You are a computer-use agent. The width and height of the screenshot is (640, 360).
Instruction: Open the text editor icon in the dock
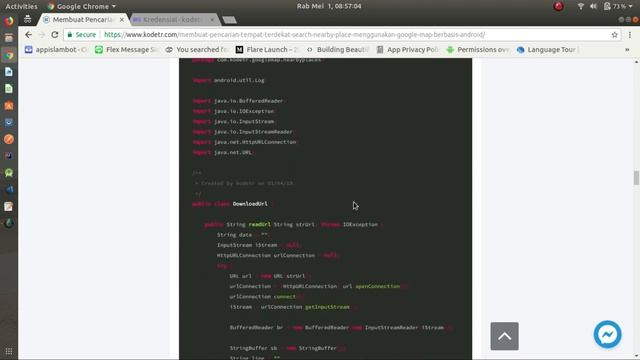click(x=9, y=207)
